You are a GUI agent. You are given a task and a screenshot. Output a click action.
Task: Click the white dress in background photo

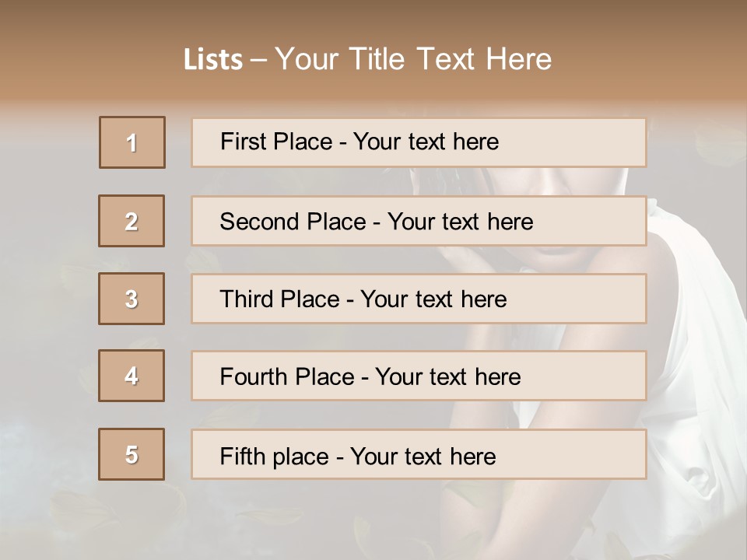700,327
